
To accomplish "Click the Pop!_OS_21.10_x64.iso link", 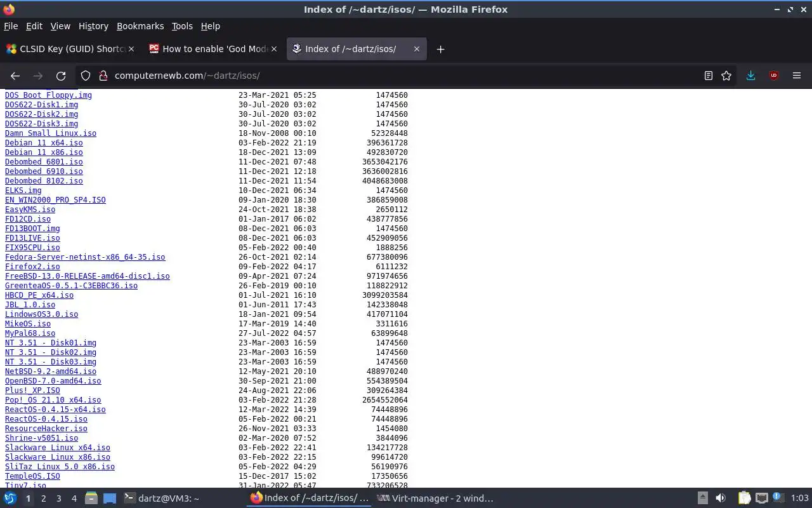I will (53, 400).
